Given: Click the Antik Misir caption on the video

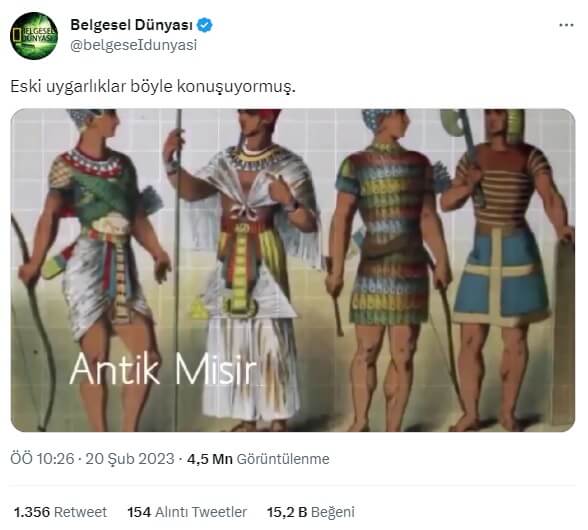Looking at the screenshot, I should (163, 369).
